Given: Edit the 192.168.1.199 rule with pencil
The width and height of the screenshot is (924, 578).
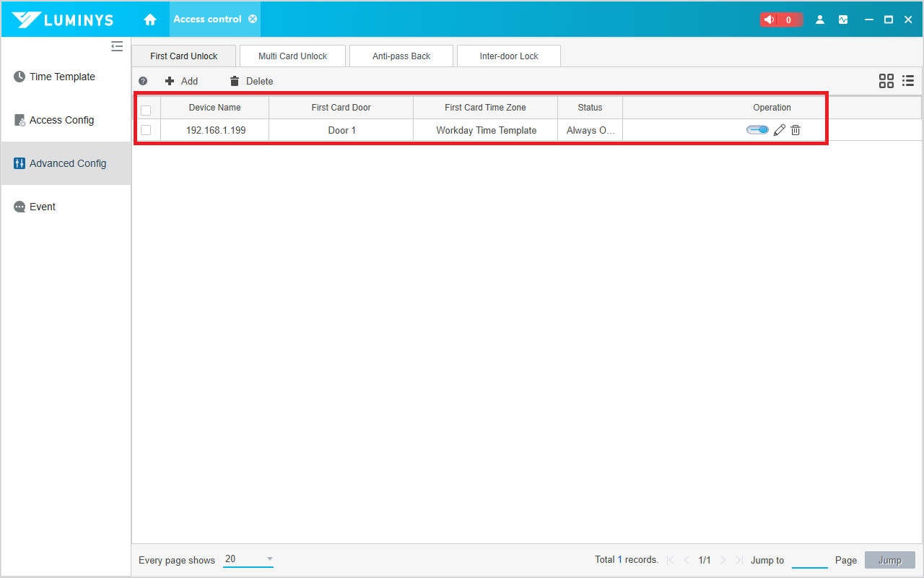Looking at the screenshot, I should (779, 130).
